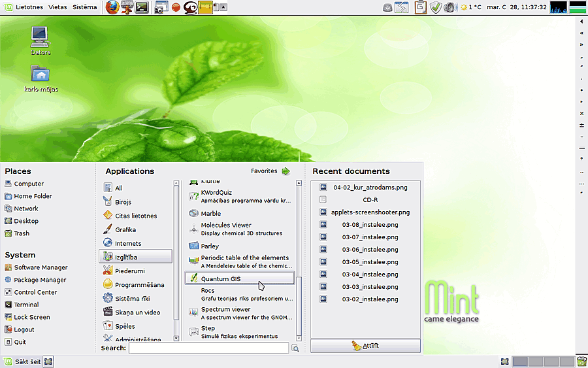Open the Vietas menu
The width and height of the screenshot is (588, 368).
point(57,7)
